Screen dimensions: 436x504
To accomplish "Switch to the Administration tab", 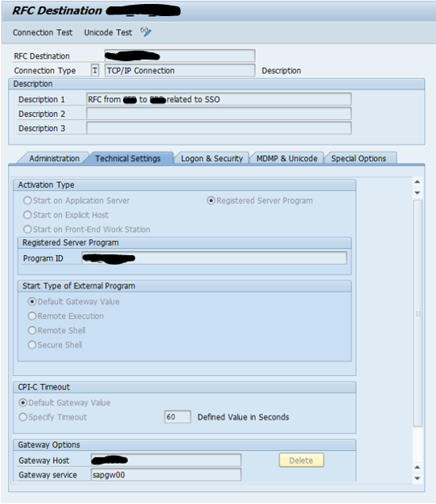I will click(54, 159).
